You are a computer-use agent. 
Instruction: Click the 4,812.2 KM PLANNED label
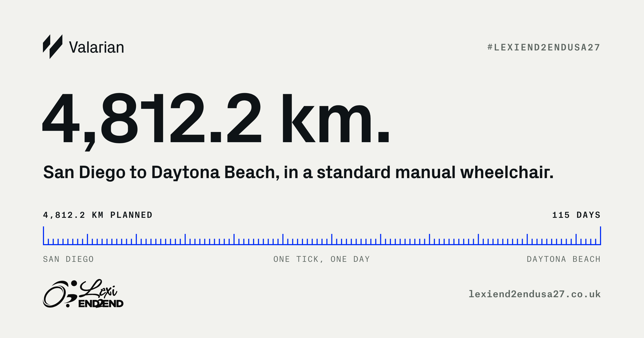98,215
